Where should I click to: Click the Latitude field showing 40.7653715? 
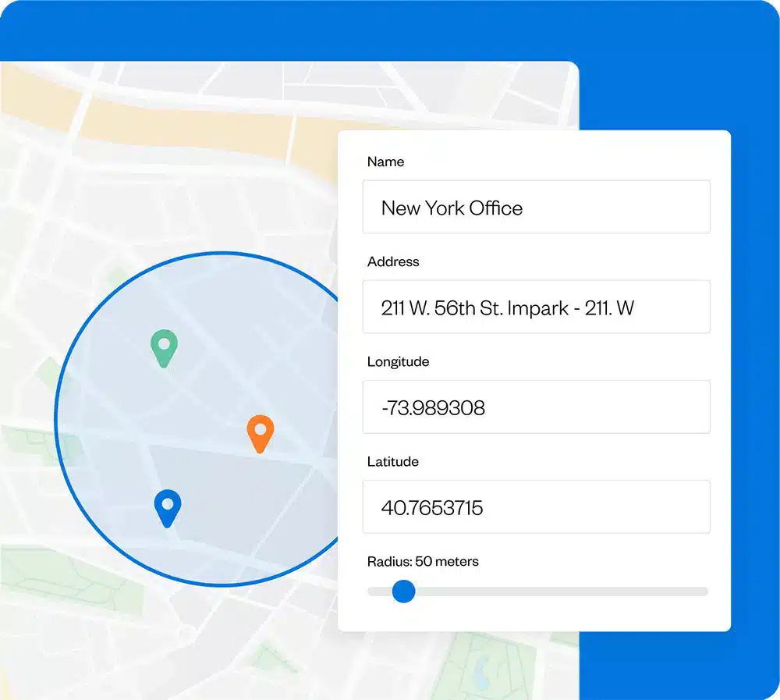click(536, 507)
